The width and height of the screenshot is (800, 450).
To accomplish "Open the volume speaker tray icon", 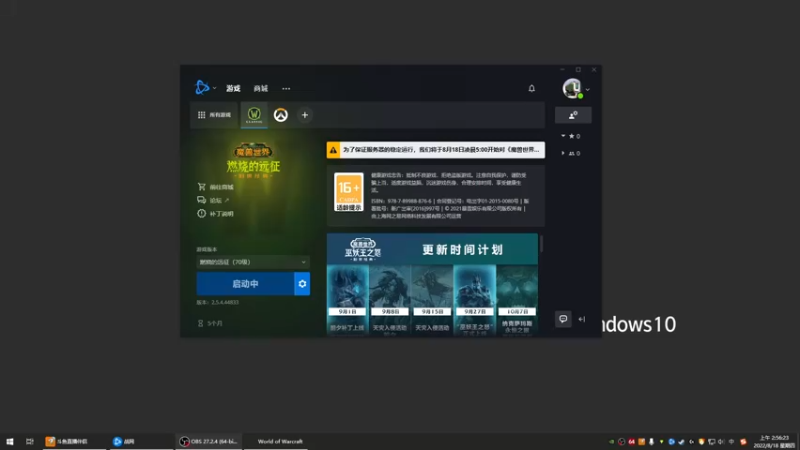I will point(721,442).
